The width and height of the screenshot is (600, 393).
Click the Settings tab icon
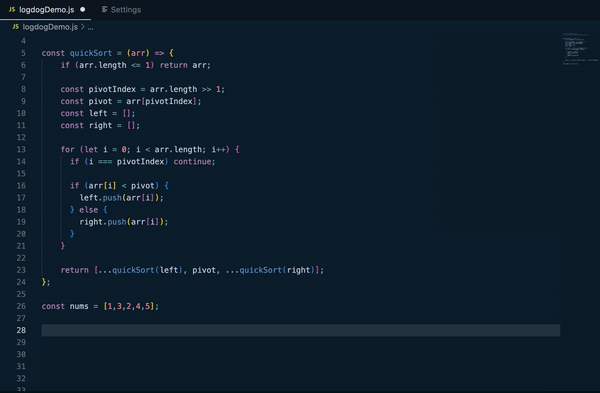[104, 10]
